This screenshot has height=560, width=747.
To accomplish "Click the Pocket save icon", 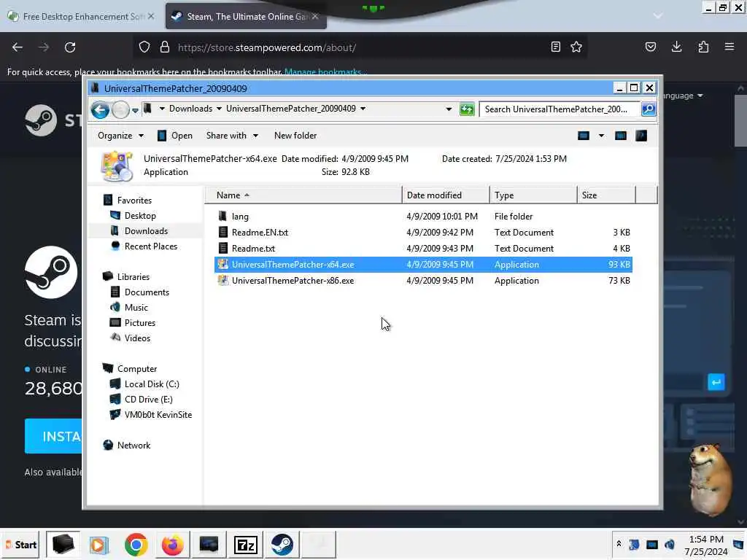I will click(x=650, y=47).
